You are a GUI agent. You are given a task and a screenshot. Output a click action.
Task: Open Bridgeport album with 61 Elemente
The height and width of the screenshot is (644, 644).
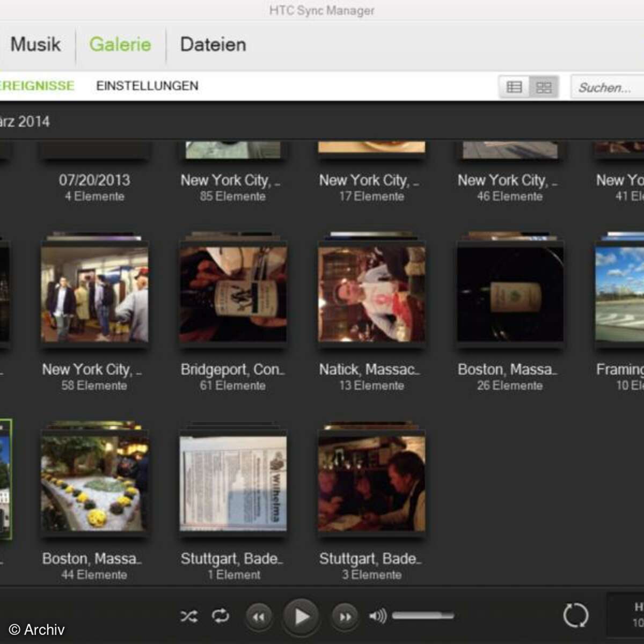tap(233, 294)
